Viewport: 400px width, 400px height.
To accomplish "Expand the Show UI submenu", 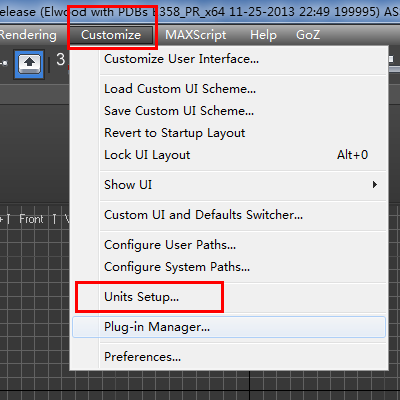I will (x=229, y=185).
